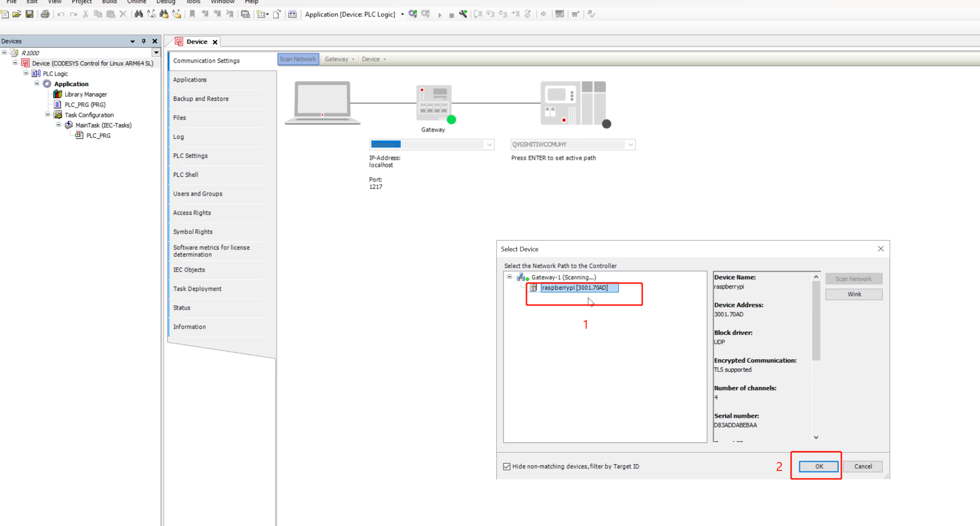Toggle 'Hide non-matching devices' checkbox
Screen dimensions: 980x526
coord(507,467)
